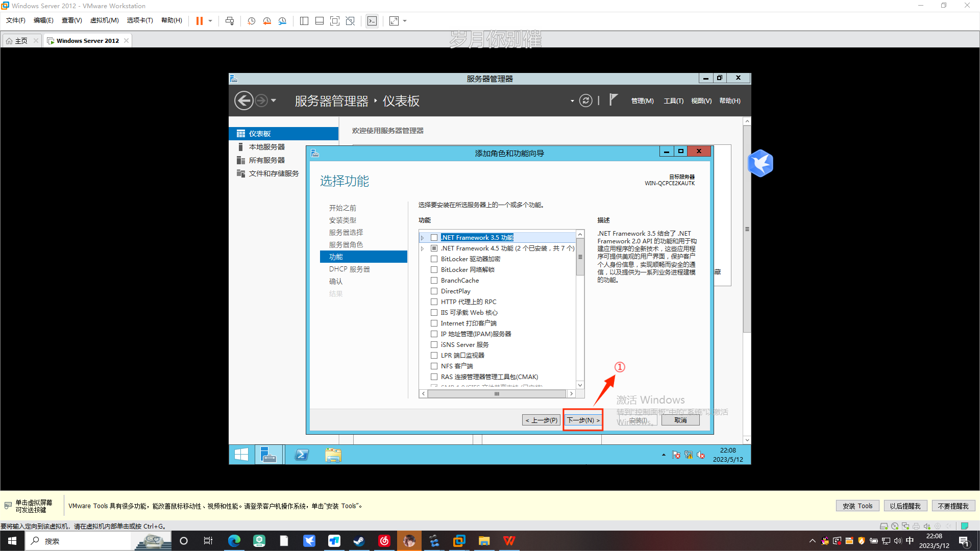Open NetEase Cloud Music on host taskbar
Screen dimensions: 980x551
click(x=384, y=541)
